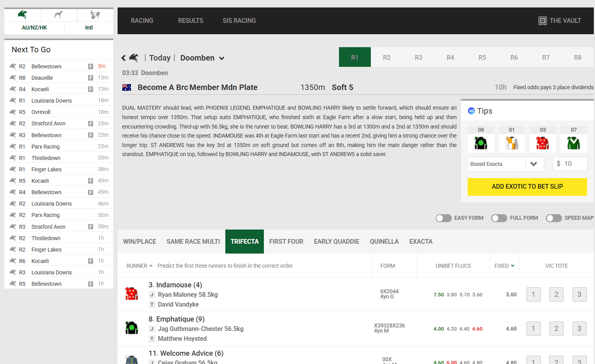Click the T trainer badge for David Vandyke
Screen dimensions: 595x364
point(152,305)
